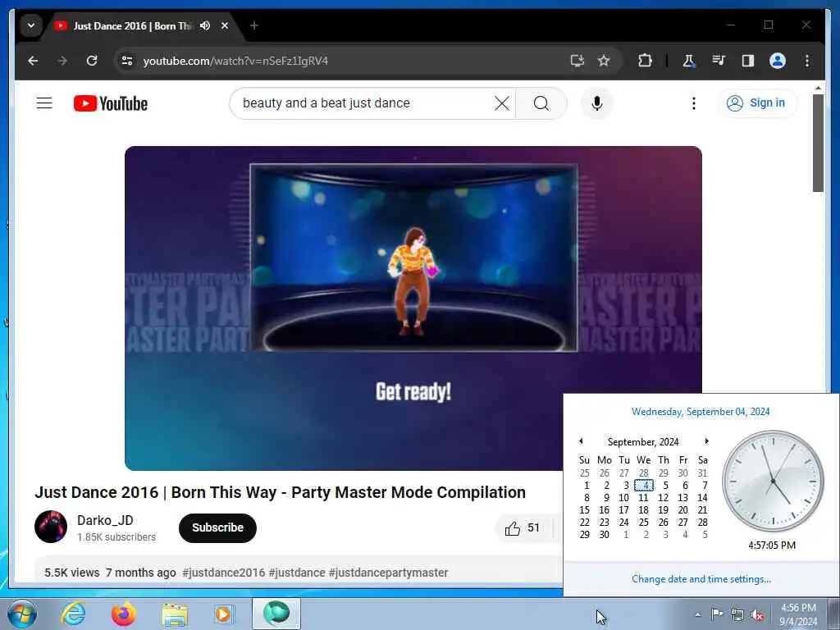This screenshot has width=840, height=630.
Task: Open Chrome Labs flask icon
Action: coord(688,61)
